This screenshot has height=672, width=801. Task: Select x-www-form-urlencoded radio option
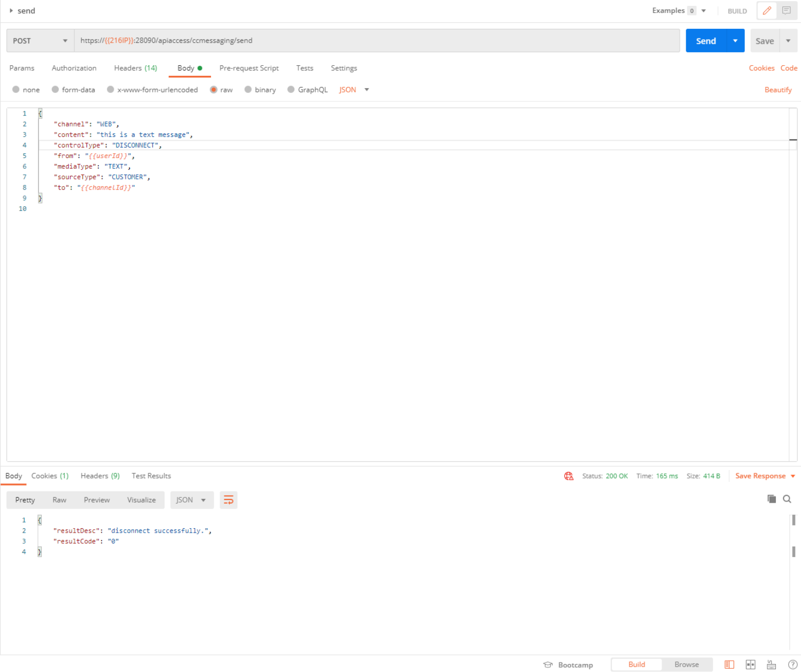[111, 90]
